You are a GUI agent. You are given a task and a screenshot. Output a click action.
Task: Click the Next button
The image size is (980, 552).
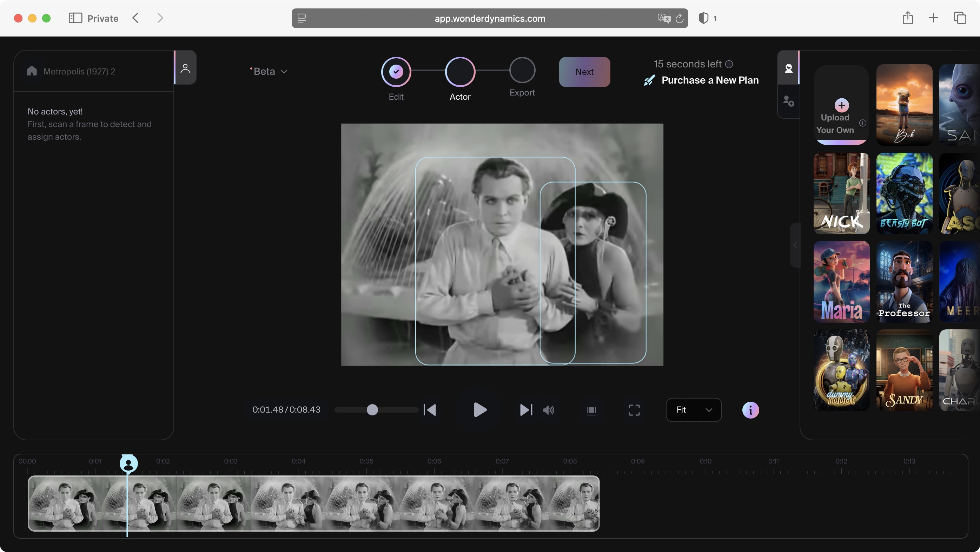(584, 72)
